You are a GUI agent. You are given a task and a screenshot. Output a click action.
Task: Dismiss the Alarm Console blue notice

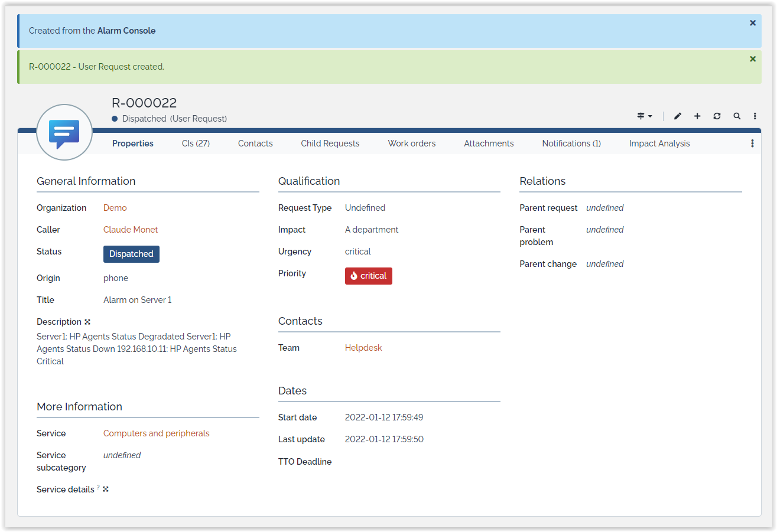point(753,23)
